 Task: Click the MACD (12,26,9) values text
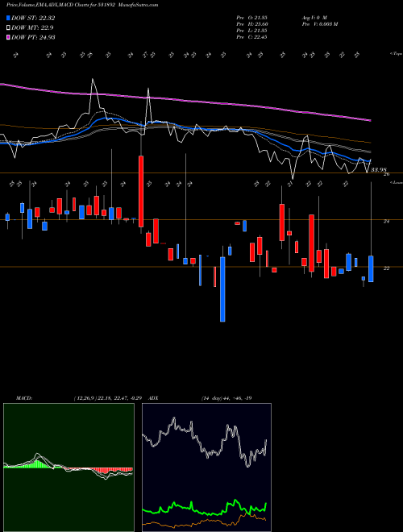(x=110, y=398)
